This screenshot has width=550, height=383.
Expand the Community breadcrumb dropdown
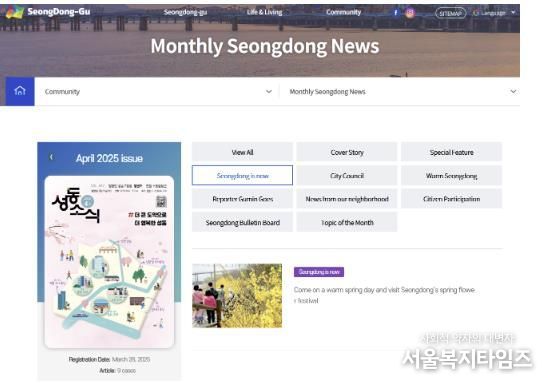pyautogui.click(x=269, y=92)
